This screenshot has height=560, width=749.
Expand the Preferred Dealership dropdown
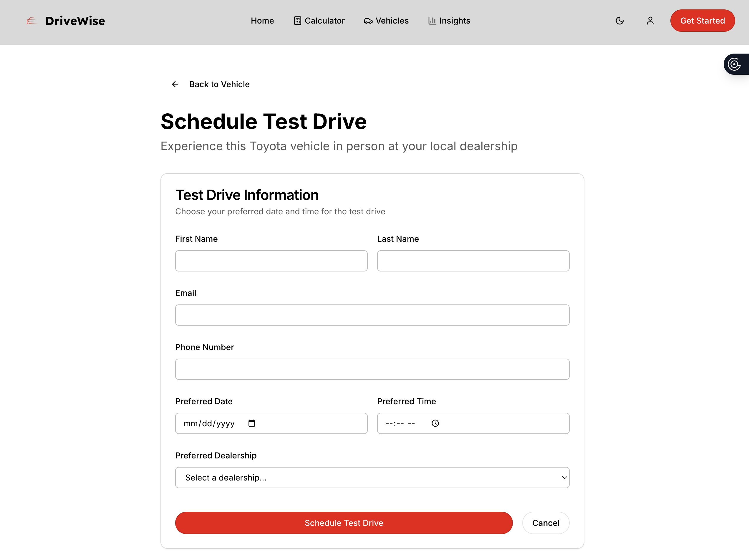tap(372, 477)
